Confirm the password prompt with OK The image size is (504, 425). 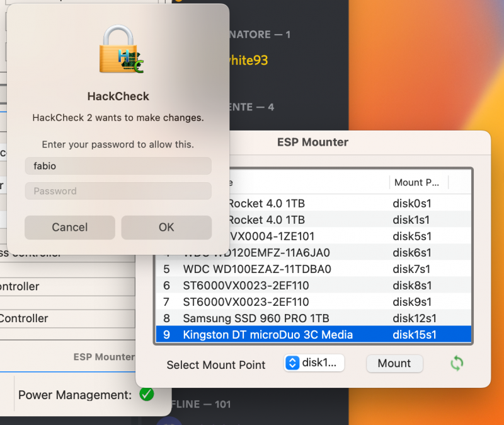point(166,227)
